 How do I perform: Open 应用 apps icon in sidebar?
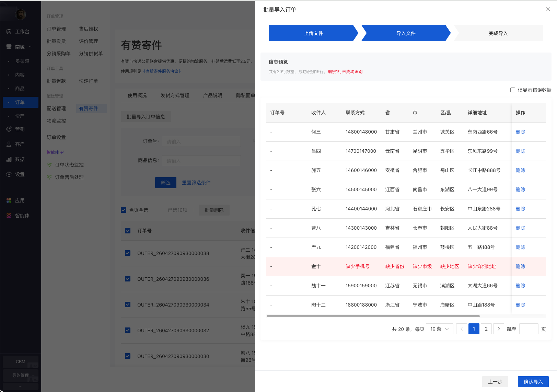[x=9, y=200]
